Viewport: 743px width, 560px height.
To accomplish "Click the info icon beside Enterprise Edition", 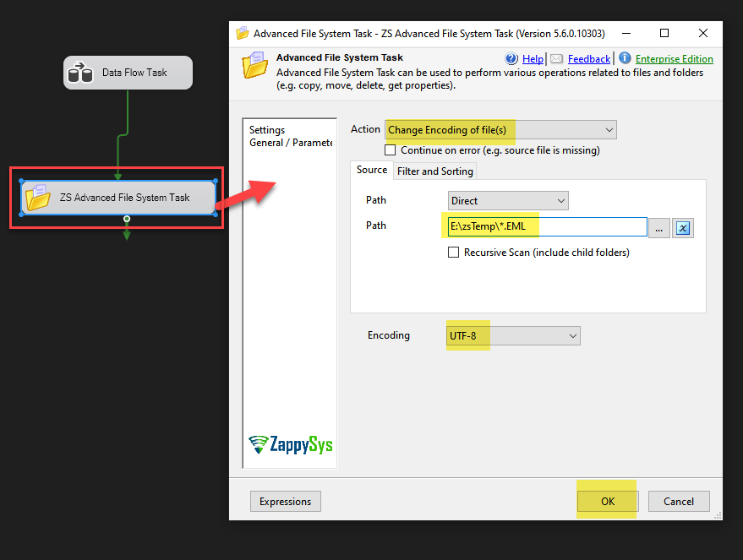I will 625,57.
